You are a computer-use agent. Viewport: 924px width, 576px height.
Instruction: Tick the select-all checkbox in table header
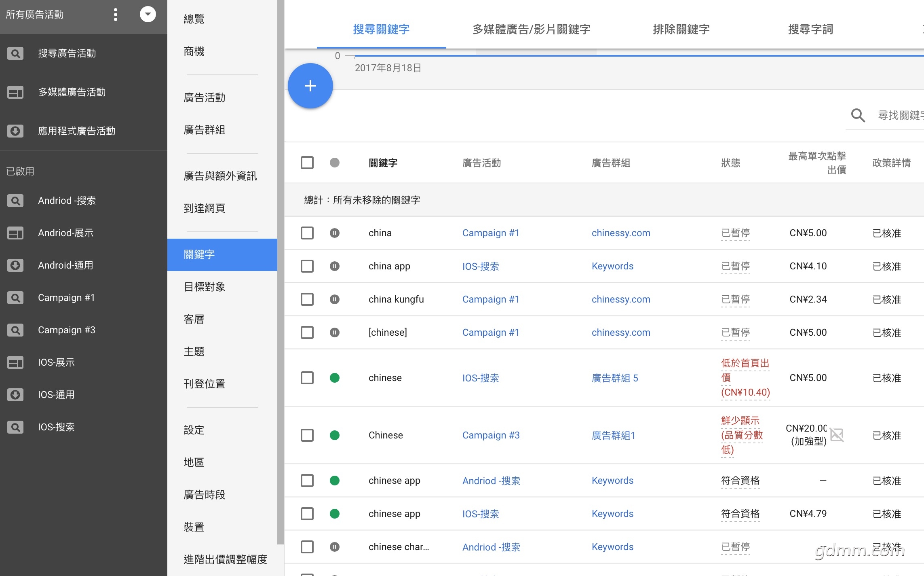[307, 163]
